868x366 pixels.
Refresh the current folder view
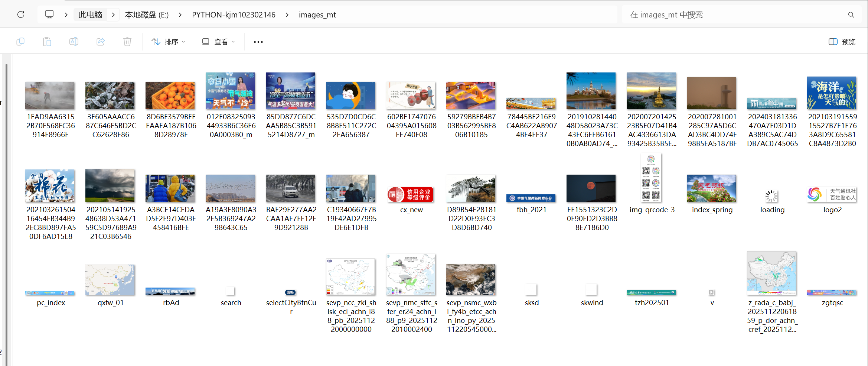point(21,14)
